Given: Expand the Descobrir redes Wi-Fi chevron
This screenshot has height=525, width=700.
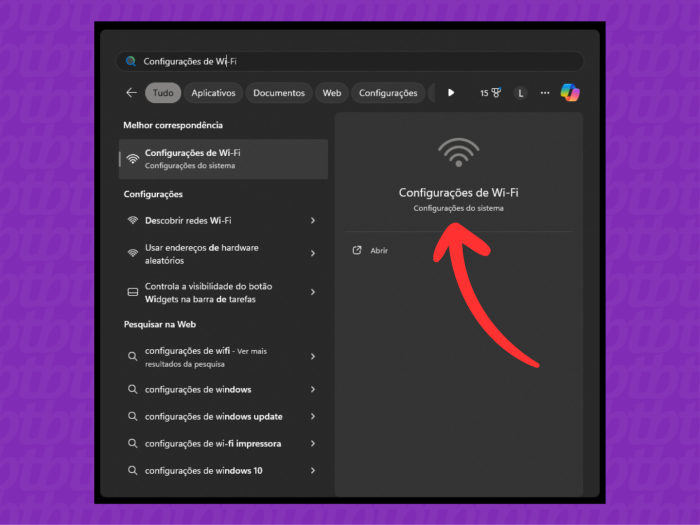Looking at the screenshot, I should [x=313, y=221].
